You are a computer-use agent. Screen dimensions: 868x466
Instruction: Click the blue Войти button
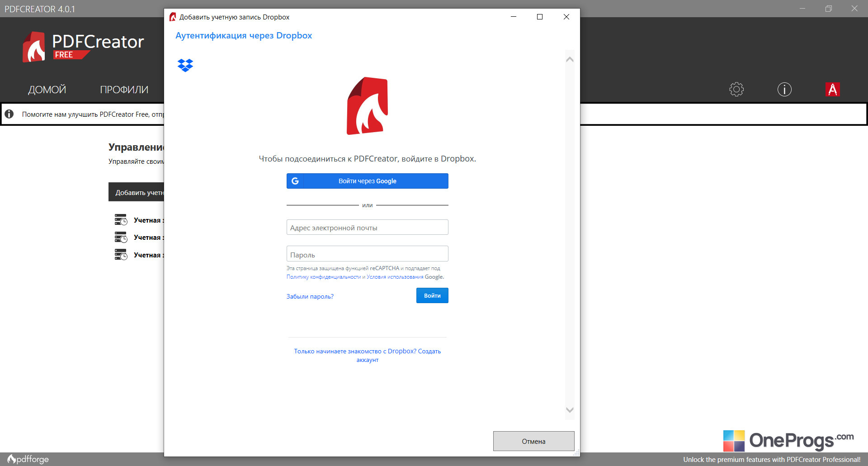point(432,295)
